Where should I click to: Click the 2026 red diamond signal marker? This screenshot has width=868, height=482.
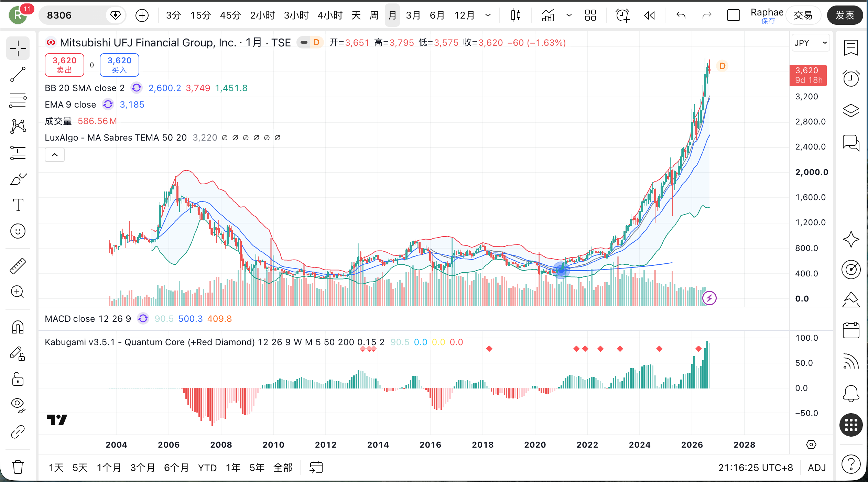[x=698, y=349]
